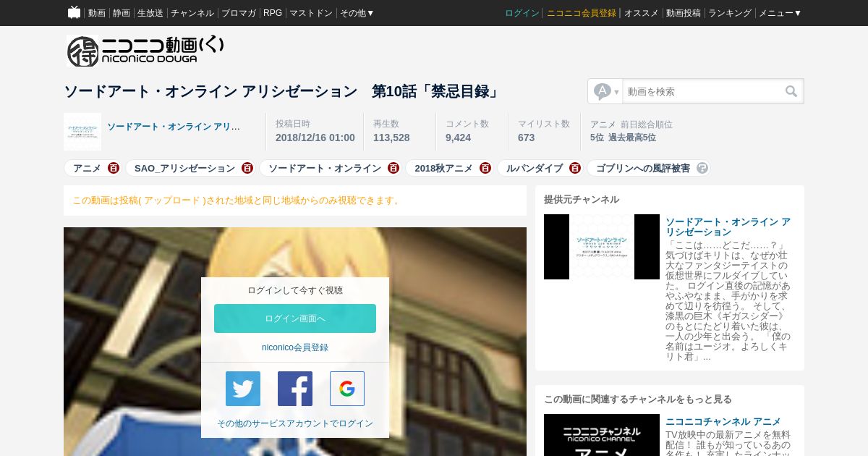Select the ルパンダイブ tag
The width and height of the screenshot is (868, 456).
(535, 168)
